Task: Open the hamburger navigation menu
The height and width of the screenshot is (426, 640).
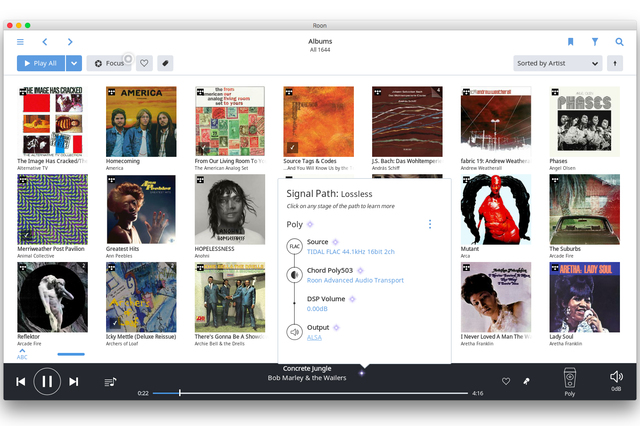Action: [x=20, y=42]
